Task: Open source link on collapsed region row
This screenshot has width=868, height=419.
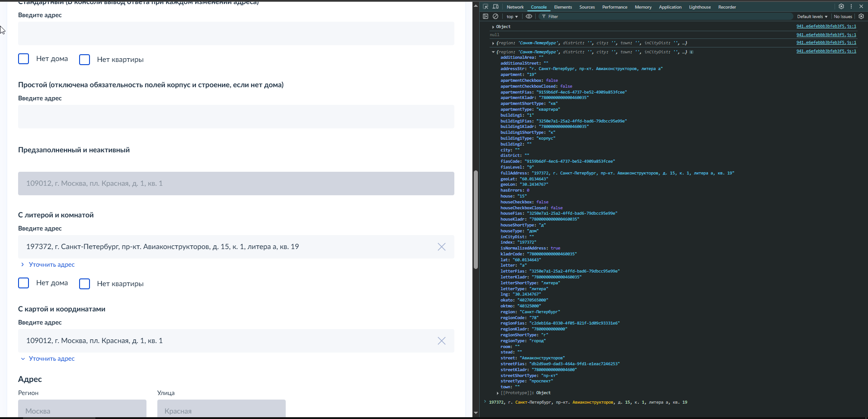Action: pos(826,42)
